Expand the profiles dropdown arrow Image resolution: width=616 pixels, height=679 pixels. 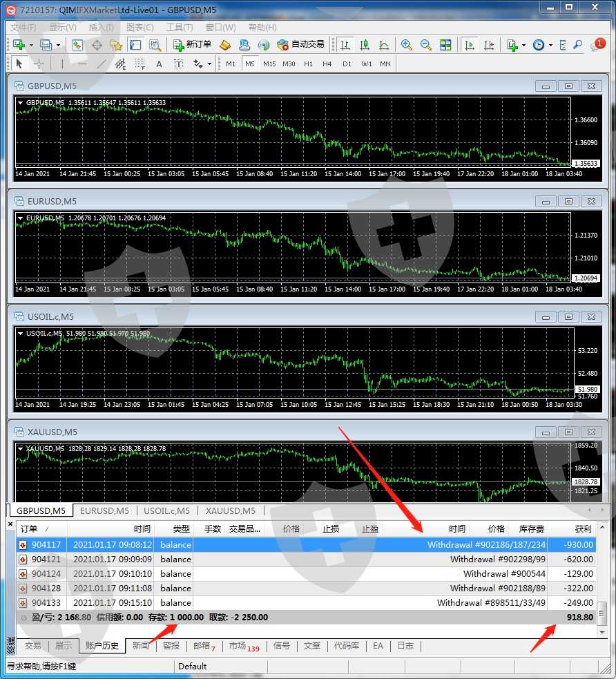[x=58, y=45]
